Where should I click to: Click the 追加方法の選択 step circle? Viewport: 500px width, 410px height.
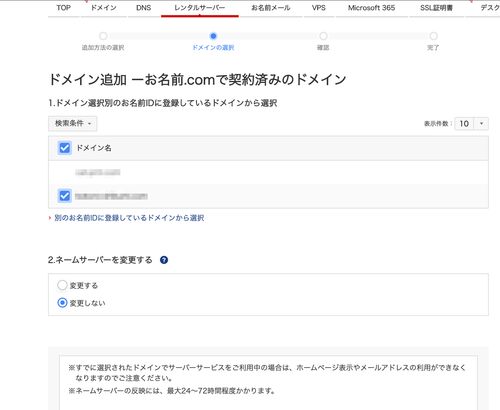pyautogui.click(x=103, y=36)
